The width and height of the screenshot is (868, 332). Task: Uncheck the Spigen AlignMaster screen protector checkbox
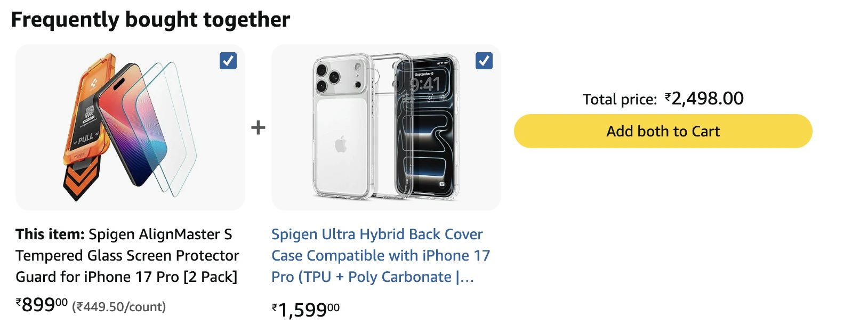[x=228, y=61]
